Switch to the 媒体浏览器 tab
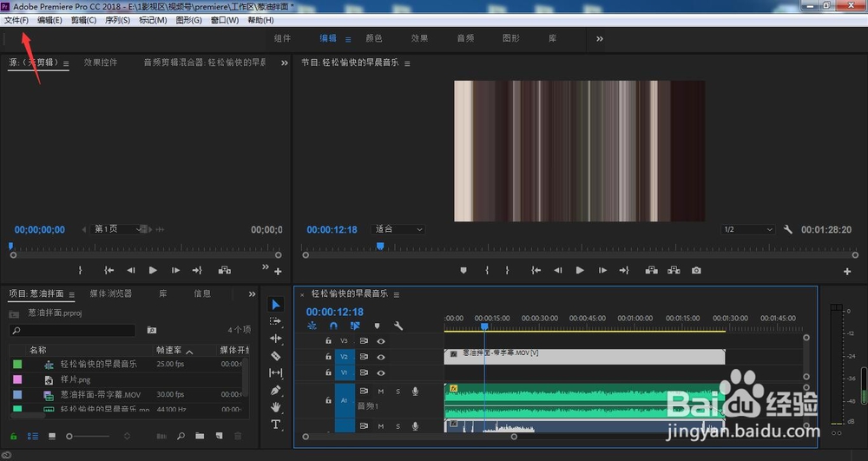Screen dimensions: 868x461 point(110,293)
